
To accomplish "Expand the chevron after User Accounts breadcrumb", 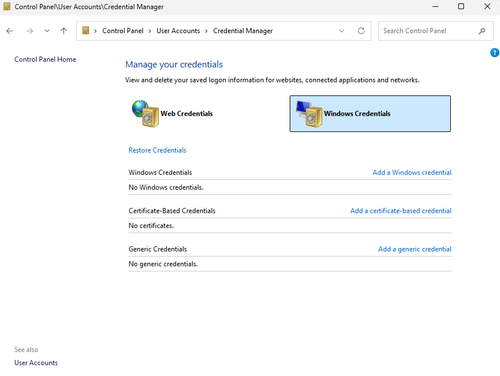I will point(206,31).
